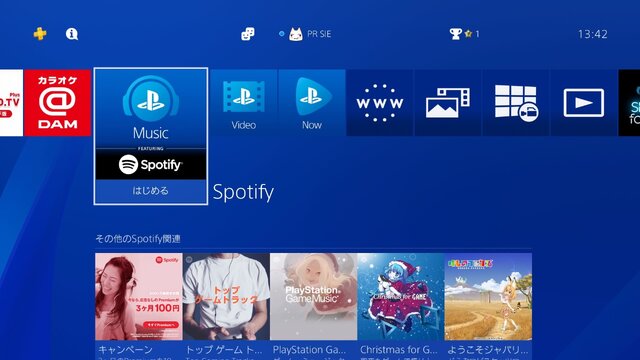The image size is (640, 360).
Task: Open the Christmas for GAME playlist thumbnail
Action: [401, 297]
